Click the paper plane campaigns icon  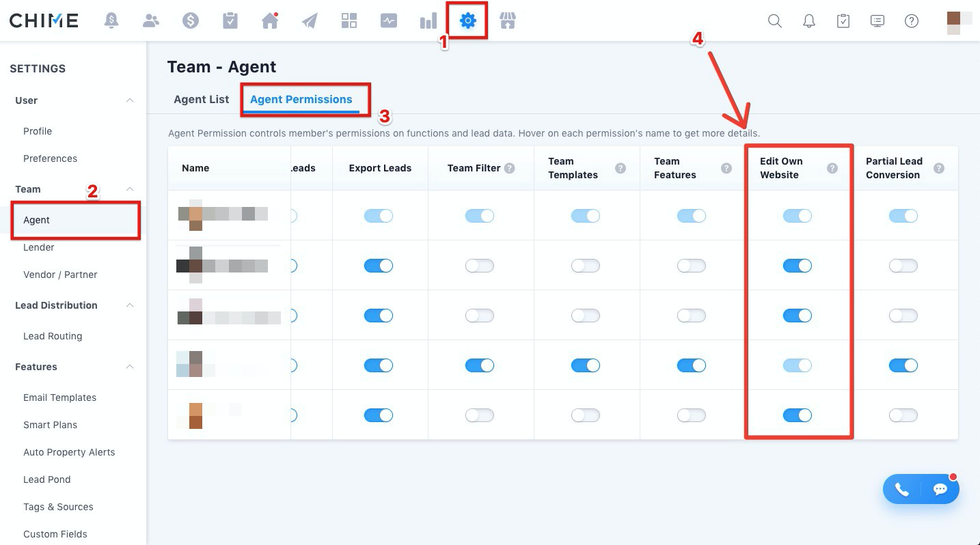coord(310,21)
